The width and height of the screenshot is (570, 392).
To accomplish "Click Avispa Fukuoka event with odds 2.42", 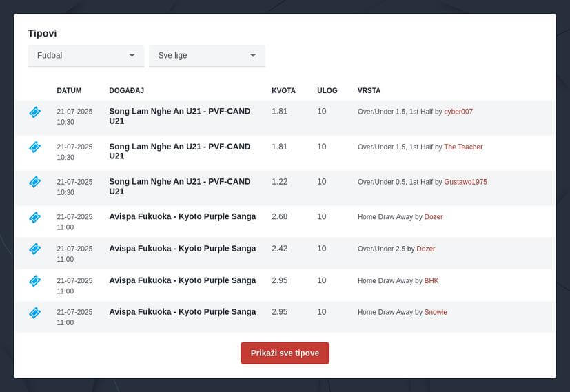I will coord(183,249).
